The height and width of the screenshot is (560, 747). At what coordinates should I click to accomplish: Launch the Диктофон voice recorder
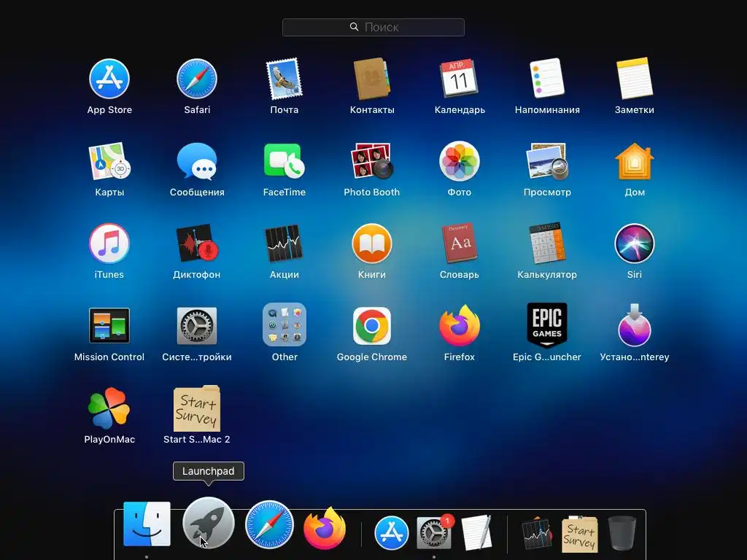[x=197, y=244]
